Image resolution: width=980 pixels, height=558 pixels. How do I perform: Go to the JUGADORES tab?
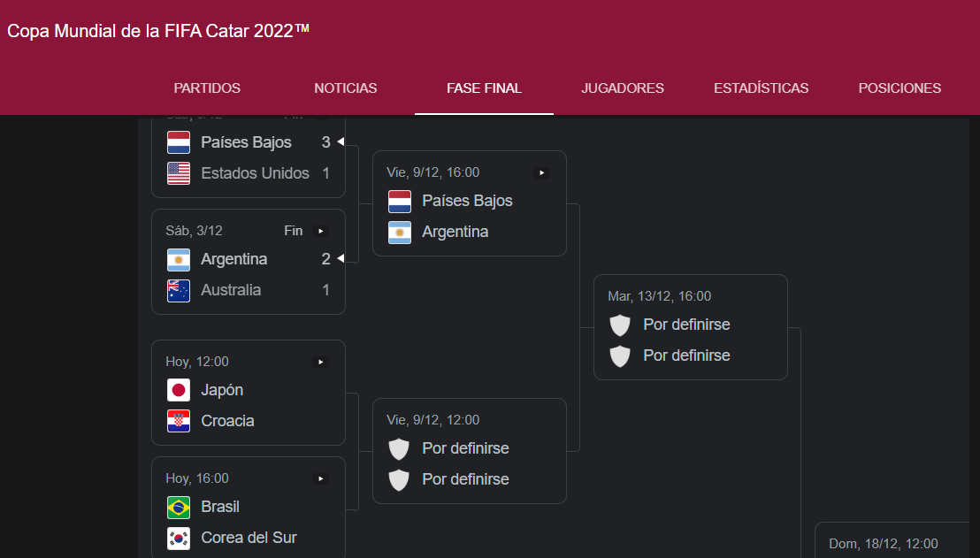[623, 88]
